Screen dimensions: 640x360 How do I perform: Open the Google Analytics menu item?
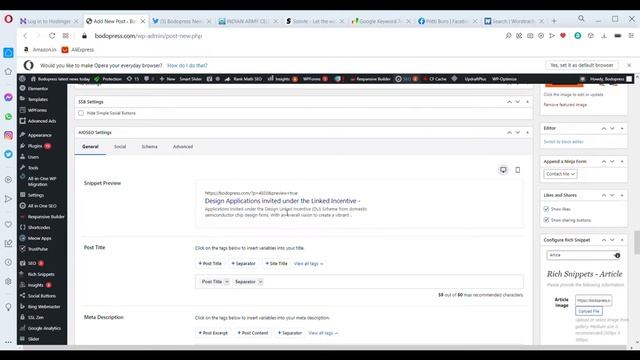pos(44,328)
